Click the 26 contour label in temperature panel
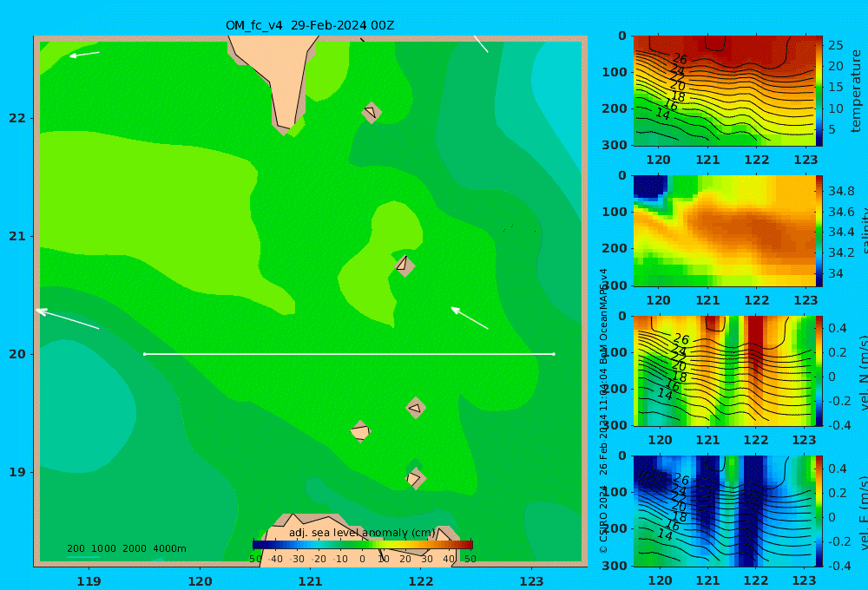868x590 pixels. pyautogui.click(x=680, y=59)
